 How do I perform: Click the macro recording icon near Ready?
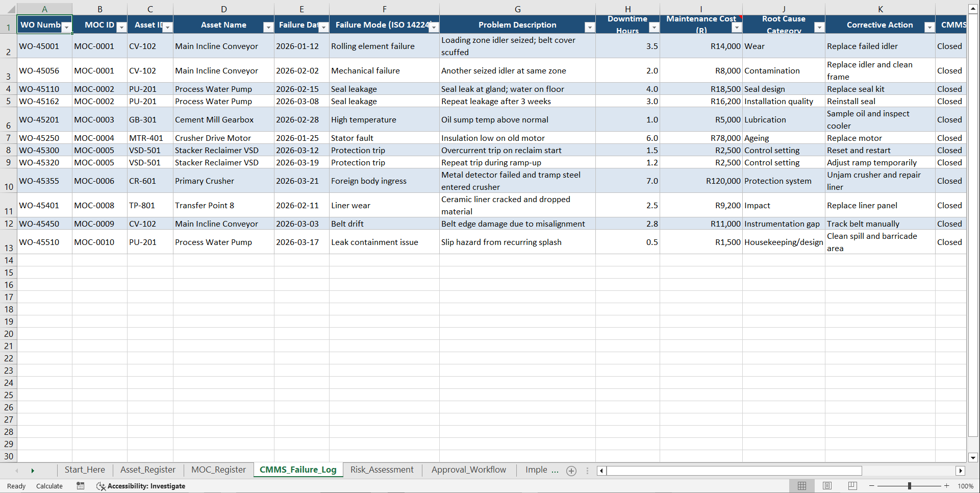coord(80,486)
